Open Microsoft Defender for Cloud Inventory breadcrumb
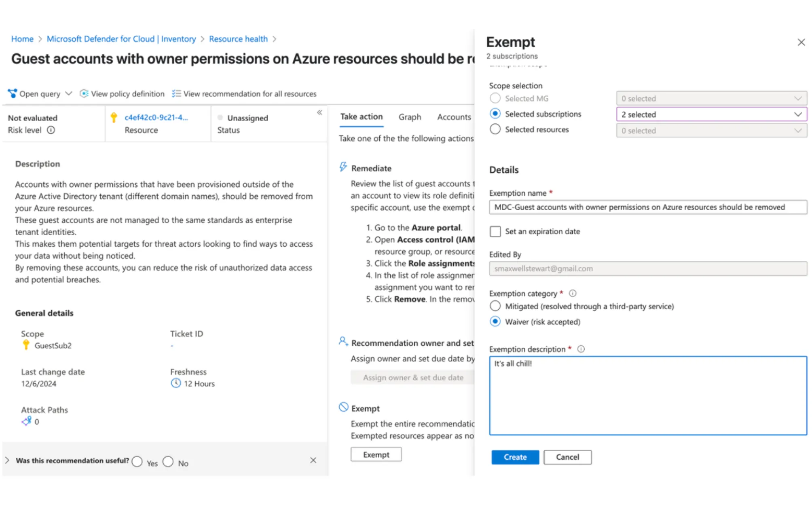Viewport: 812px width, 507px height. [121, 39]
